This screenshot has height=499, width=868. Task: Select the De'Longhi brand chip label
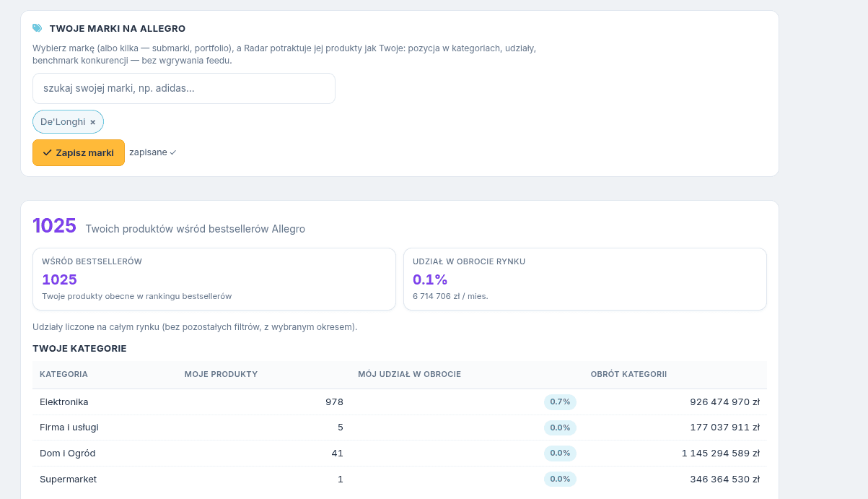(63, 122)
